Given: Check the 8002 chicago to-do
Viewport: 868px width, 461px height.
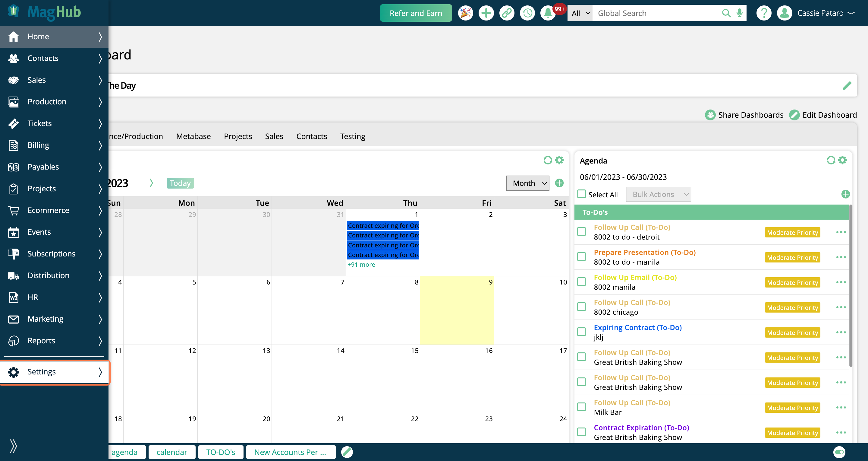Looking at the screenshot, I should pyautogui.click(x=581, y=307).
